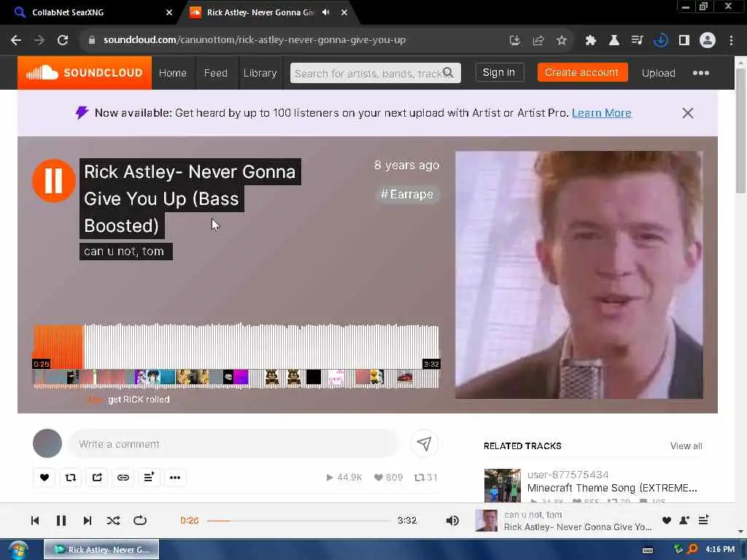Image resolution: width=747 pixels, height=560 pixels.
Task: Click the track artwork in the player bar
Action: tap(487, 521)
